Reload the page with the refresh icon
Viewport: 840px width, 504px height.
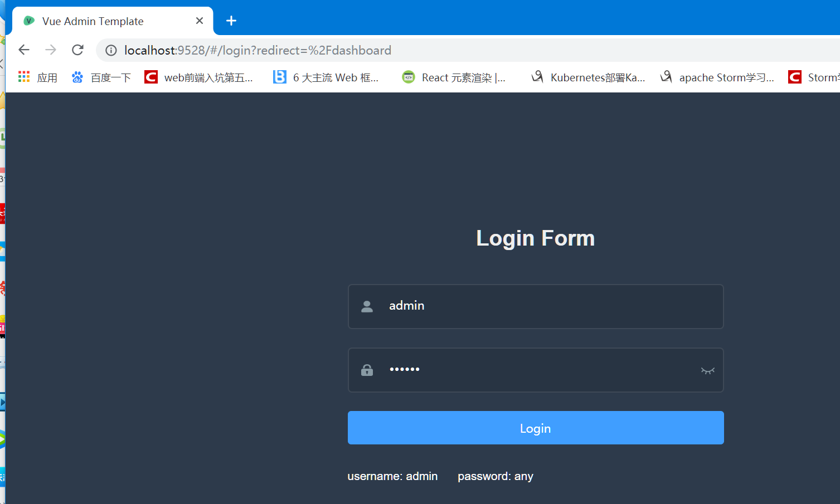[77, 50]
